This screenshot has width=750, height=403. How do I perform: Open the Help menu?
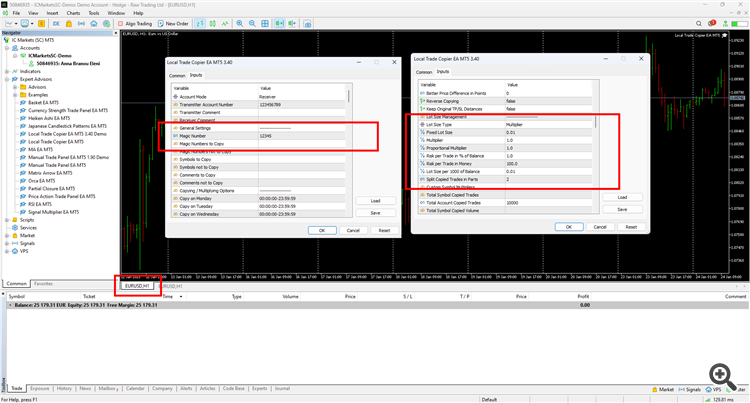[138, 13]
